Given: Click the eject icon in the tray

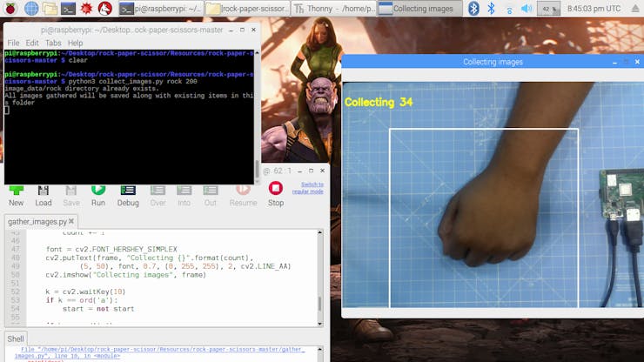Looking at the screenshot, I should [x=635, y=9].
